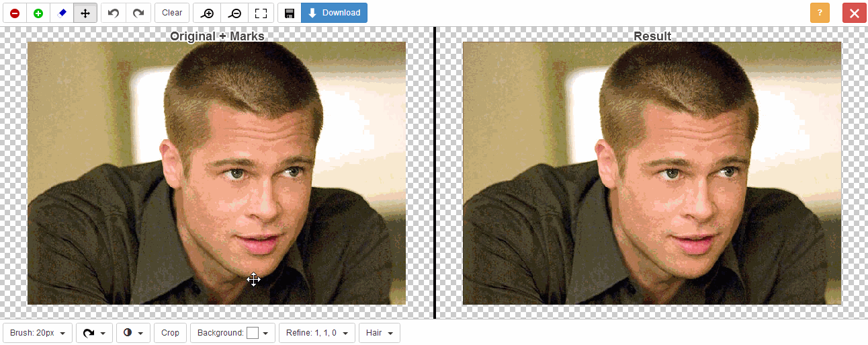Clear all marks with Clear button
Viewport: 868px width, 345px height.
click(172, 13)
